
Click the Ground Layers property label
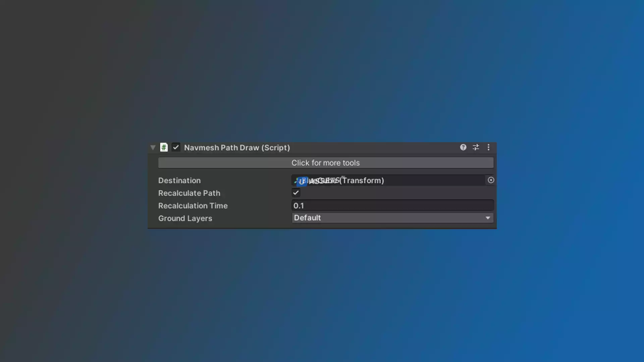tap(185, 219)
